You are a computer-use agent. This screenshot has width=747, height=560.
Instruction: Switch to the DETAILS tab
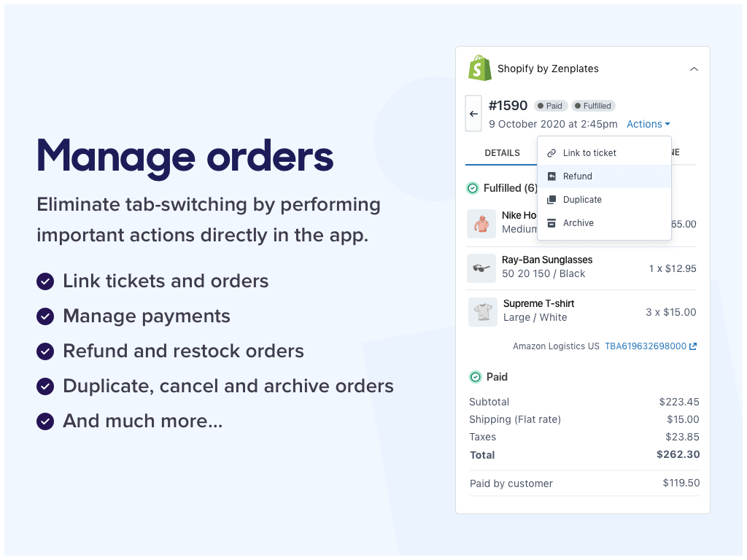click(x=502, y=152)
